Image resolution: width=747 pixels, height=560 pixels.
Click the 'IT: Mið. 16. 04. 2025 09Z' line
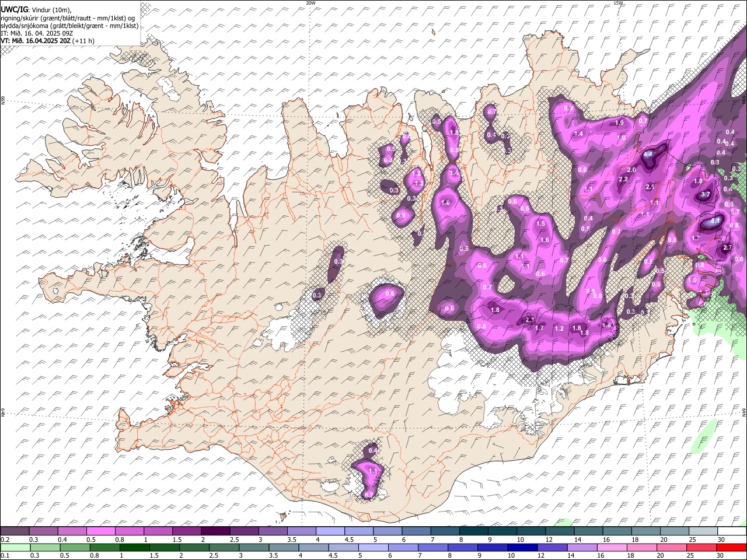[37, 33]
